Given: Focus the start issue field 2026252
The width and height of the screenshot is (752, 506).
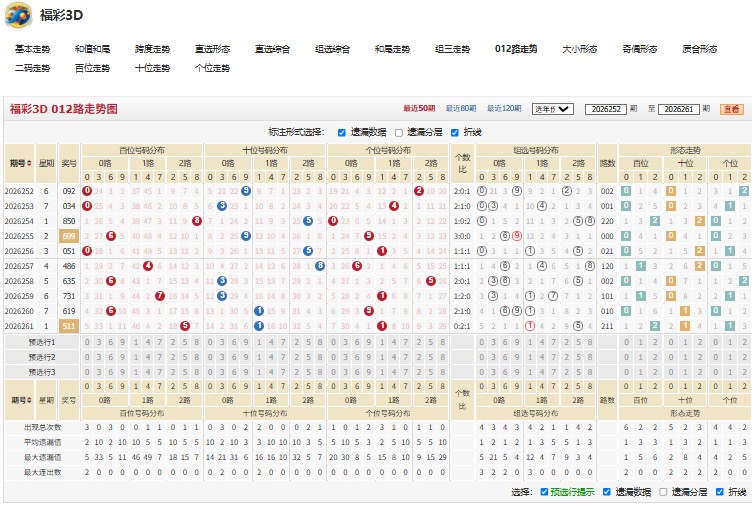Looking at the screenshot, I should click(606, 109).
